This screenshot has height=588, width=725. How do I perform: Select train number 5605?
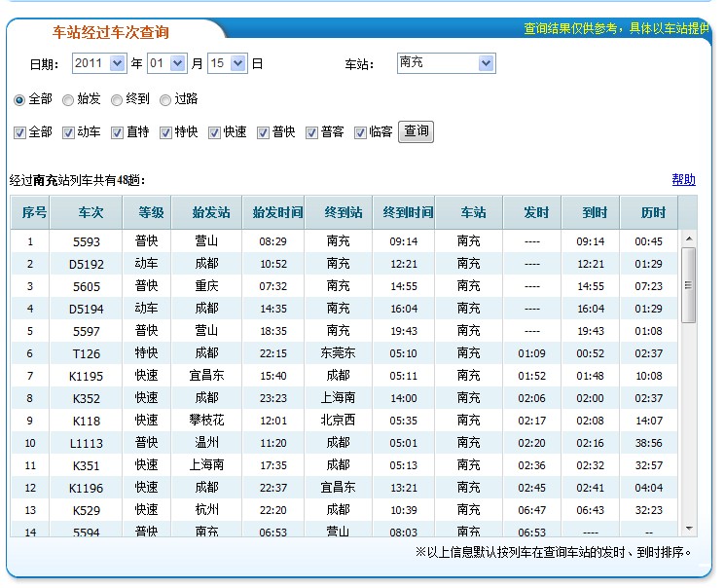coord(87,287)
